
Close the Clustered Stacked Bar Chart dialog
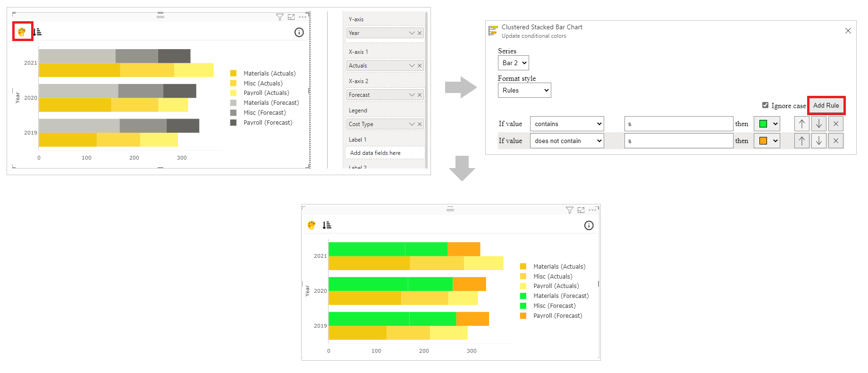(848, 31)
